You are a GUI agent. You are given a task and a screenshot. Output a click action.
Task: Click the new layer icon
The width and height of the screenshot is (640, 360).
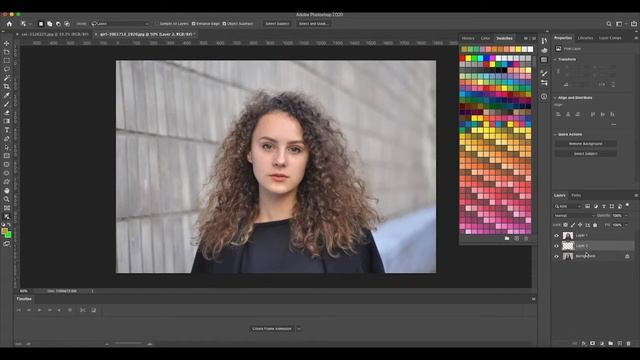click(x=620, y=344)
